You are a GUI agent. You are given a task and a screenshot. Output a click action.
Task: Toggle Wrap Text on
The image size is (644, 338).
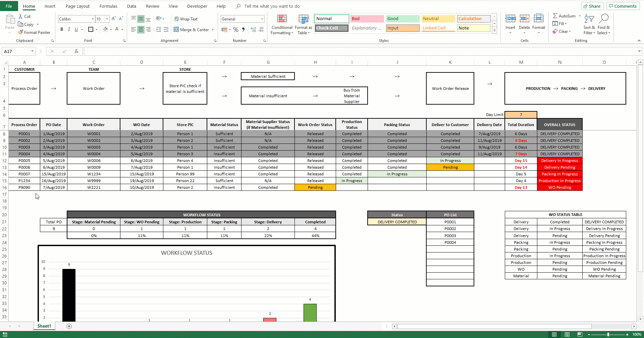[186, 19]
